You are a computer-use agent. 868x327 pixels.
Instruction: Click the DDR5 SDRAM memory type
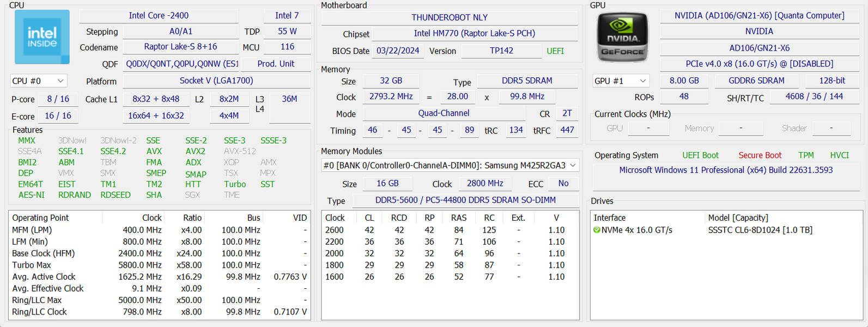527,81
